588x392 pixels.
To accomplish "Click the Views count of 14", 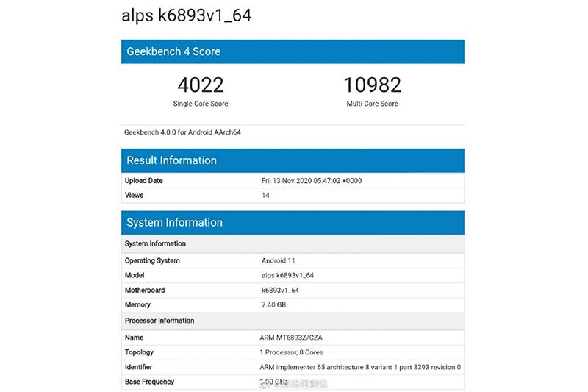I will [265, 196].
